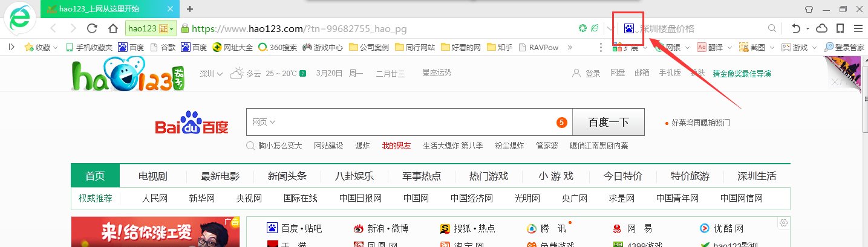Switch to the 军事热点 tab
Viewport: 868px width, 247px height.
pyautogui.click(x=422, y=176)
